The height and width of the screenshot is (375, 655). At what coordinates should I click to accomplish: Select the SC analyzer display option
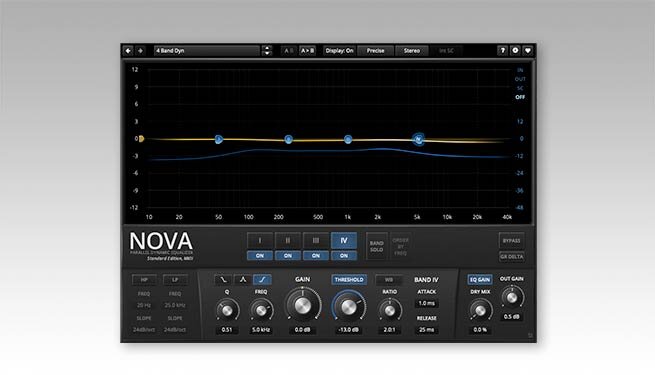point(520,88)
